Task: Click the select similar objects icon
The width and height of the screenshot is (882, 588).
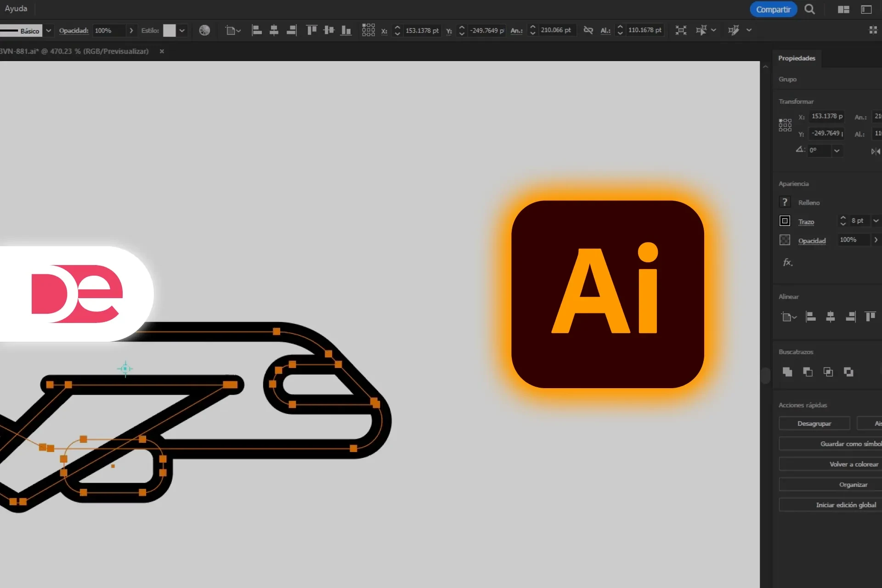Action: (701, 30)
